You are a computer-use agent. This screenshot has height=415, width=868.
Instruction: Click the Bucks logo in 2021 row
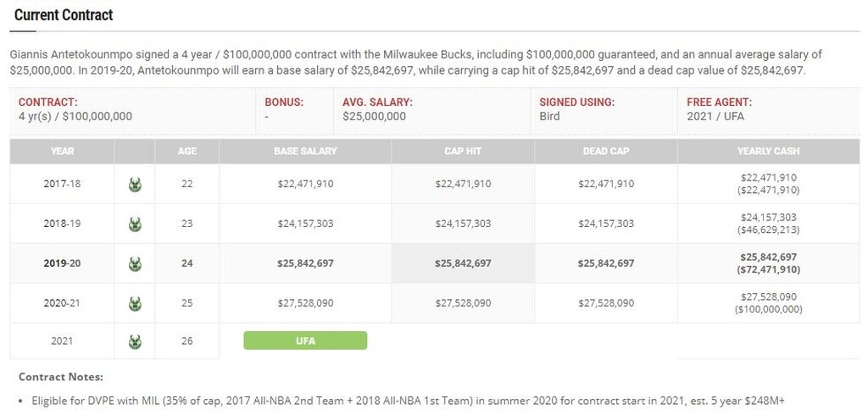(x=135, y=341)
